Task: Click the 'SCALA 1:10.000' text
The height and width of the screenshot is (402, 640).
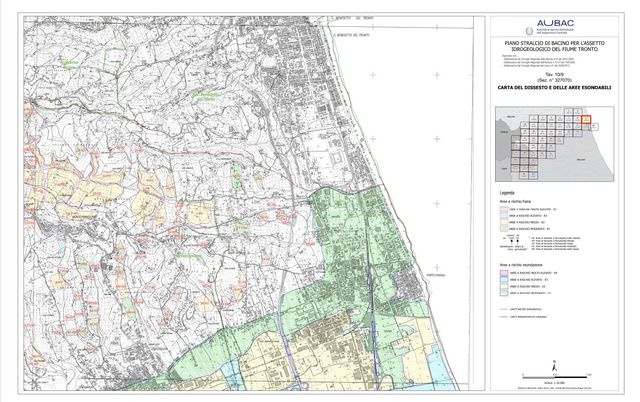Action: click(x=555, y=383)
